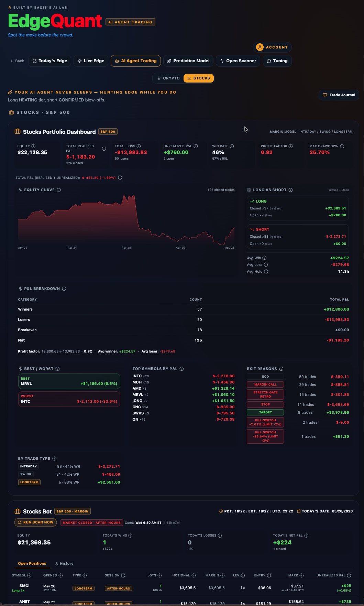This screenshot has width=364, height=606.
Task: Click info icon beside Today's Net P&L
Action: coord(306,535)
